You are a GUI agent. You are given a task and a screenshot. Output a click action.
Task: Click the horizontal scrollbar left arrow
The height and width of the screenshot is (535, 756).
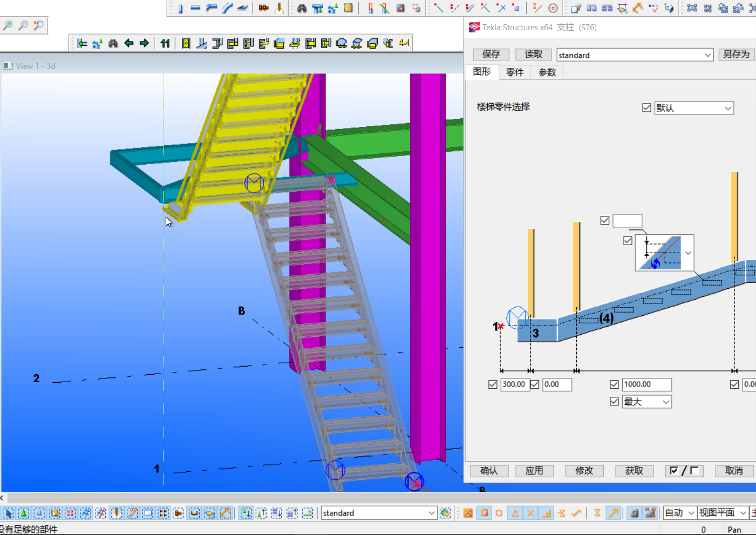2,498
